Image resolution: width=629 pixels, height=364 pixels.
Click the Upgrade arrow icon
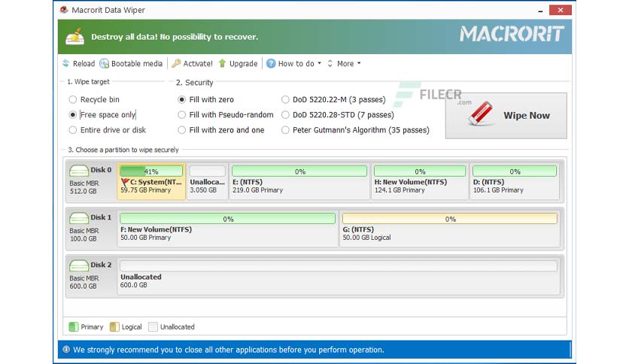pos(223,64)
